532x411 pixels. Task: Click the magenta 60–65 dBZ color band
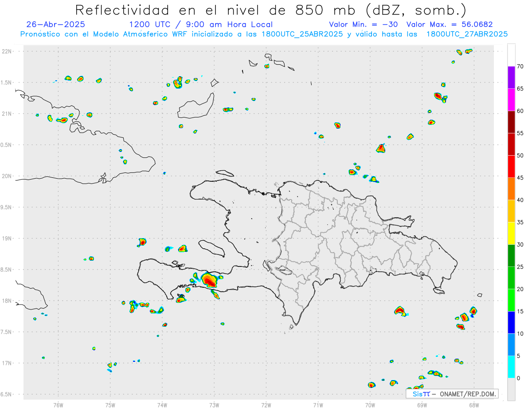pos(511,100)
